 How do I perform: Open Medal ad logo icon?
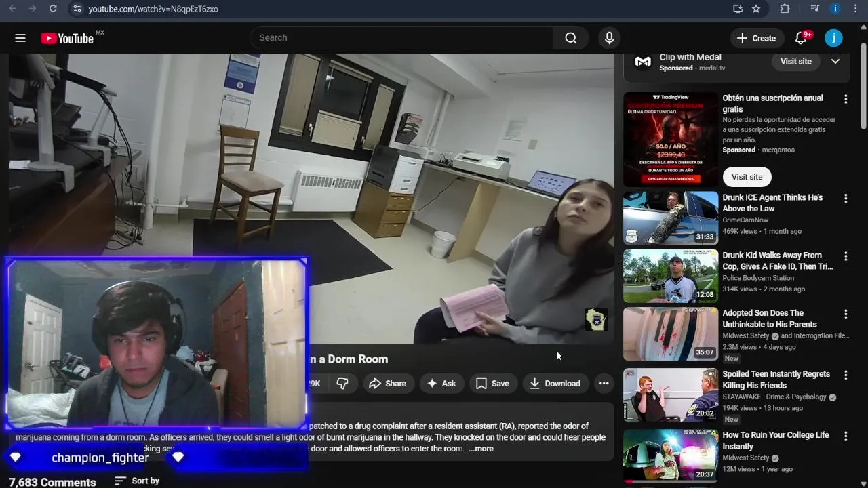[643, 62]
